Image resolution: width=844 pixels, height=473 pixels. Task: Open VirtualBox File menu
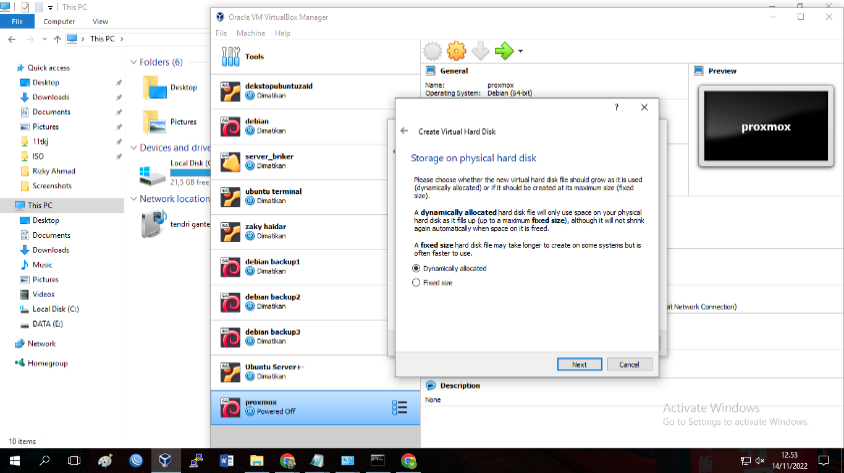221,33
